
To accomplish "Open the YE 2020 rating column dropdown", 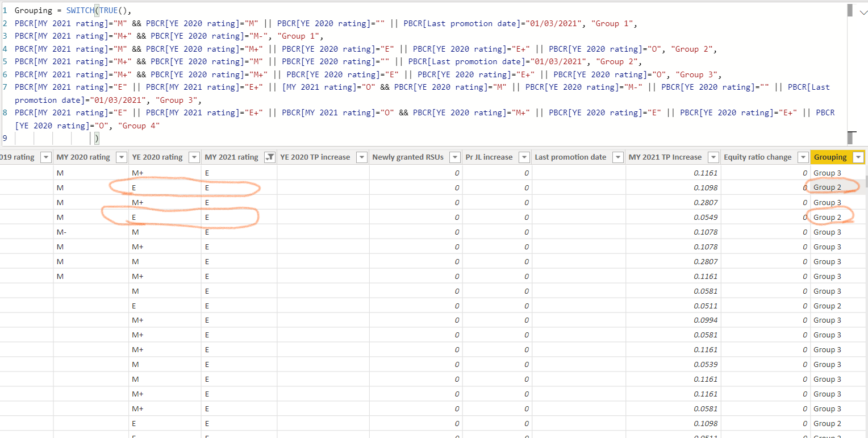I will click(x=194, y=157).
